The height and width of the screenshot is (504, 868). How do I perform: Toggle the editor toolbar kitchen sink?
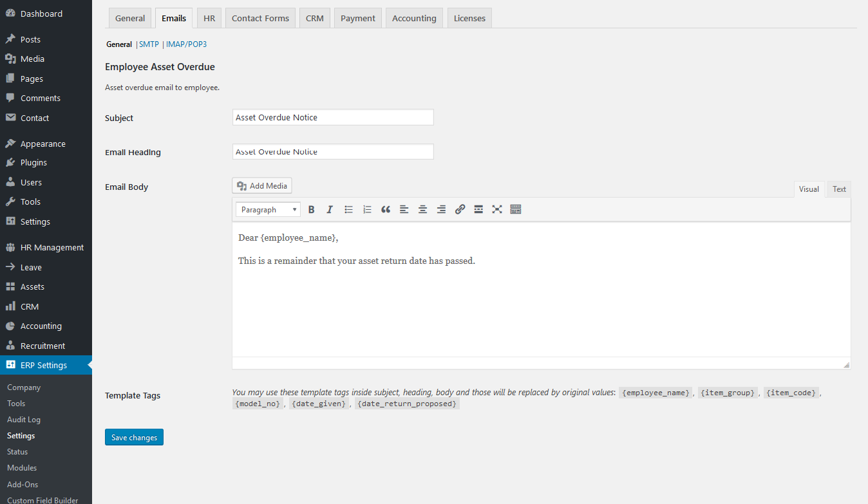click(x=516, y=209)
